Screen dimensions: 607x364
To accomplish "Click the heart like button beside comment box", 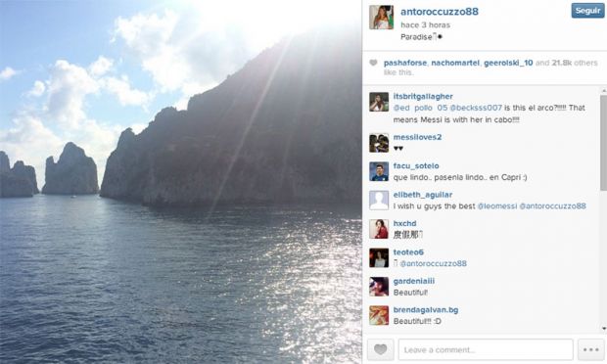I will [x=381, y=349].
